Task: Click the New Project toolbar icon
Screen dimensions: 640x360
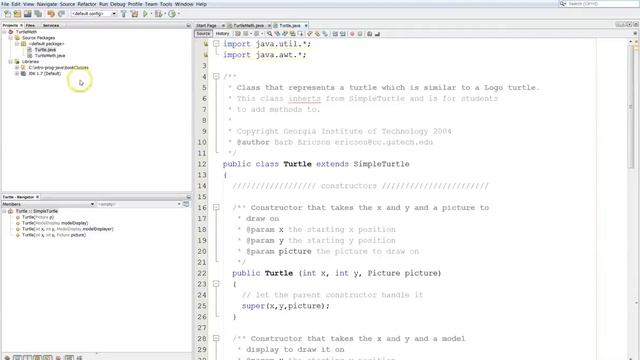Action: [18, 14]
